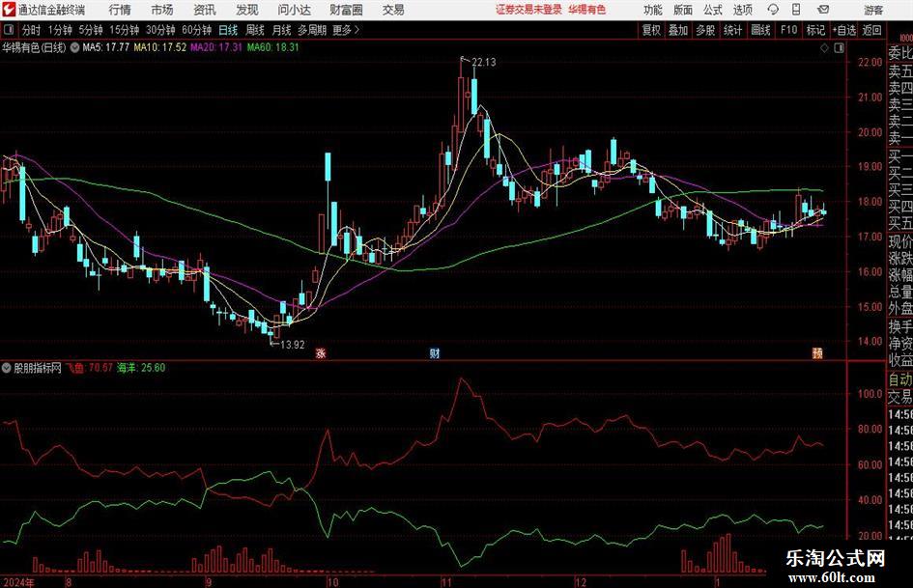Open the 多周期 multi-period view
The height and width of the screenshot is (588, 913).
pos(313,30)
